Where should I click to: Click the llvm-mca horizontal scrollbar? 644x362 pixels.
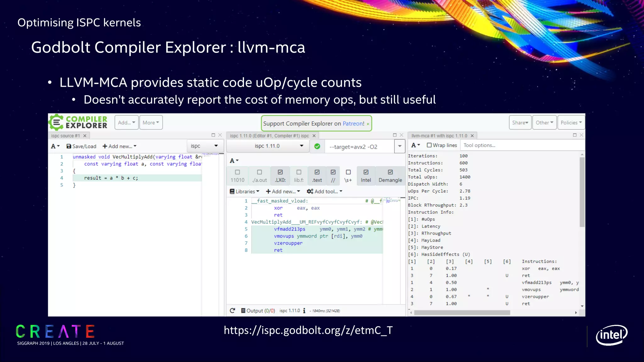[462, 313]
